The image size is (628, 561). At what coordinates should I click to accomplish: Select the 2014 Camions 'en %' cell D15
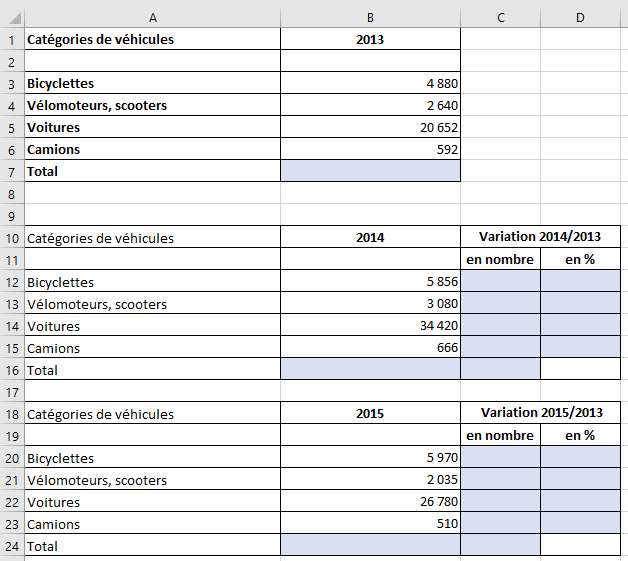click(580, 348)
